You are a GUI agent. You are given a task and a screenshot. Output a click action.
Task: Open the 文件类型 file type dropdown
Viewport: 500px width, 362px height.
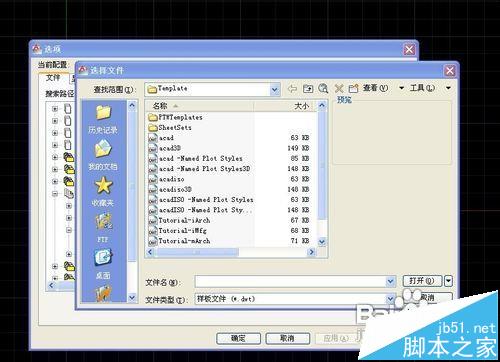(x=390, y=299)
